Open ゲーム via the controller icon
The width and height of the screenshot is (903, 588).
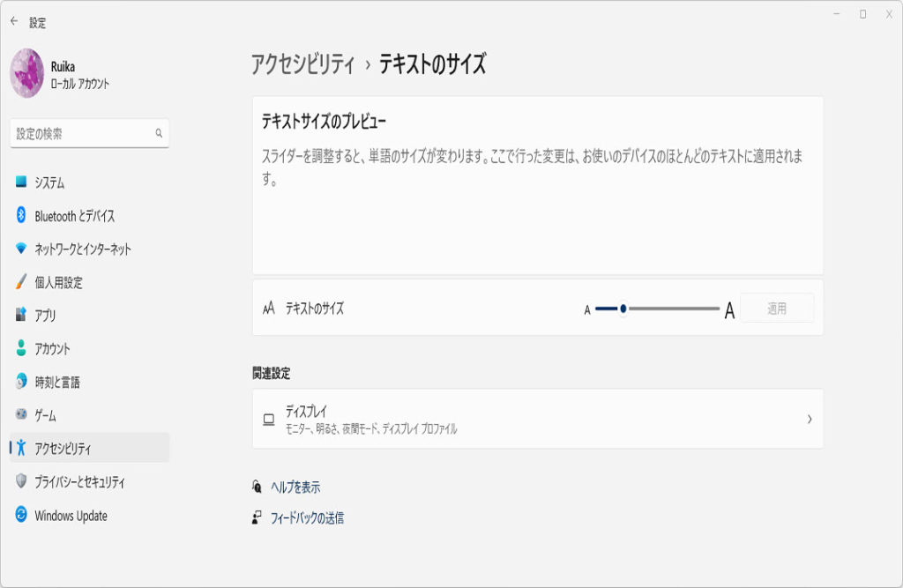click(x=21, y=414)
